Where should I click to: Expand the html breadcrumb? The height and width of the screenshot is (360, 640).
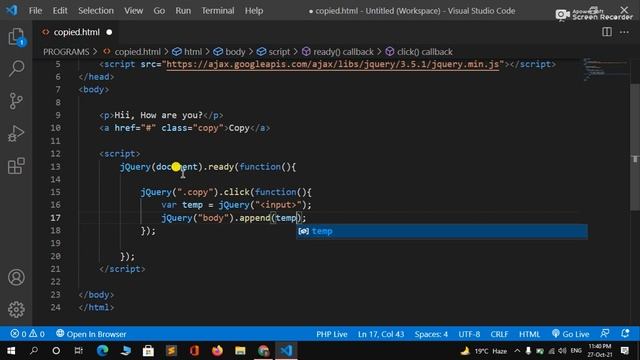pos(193,52)
